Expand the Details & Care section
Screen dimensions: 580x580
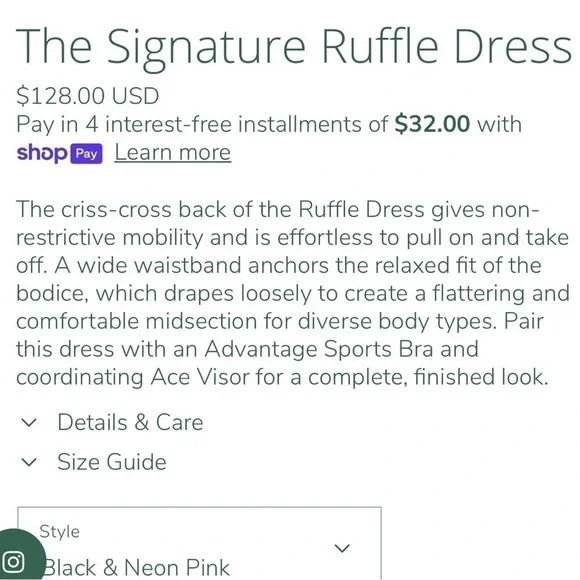pos(113,422)
